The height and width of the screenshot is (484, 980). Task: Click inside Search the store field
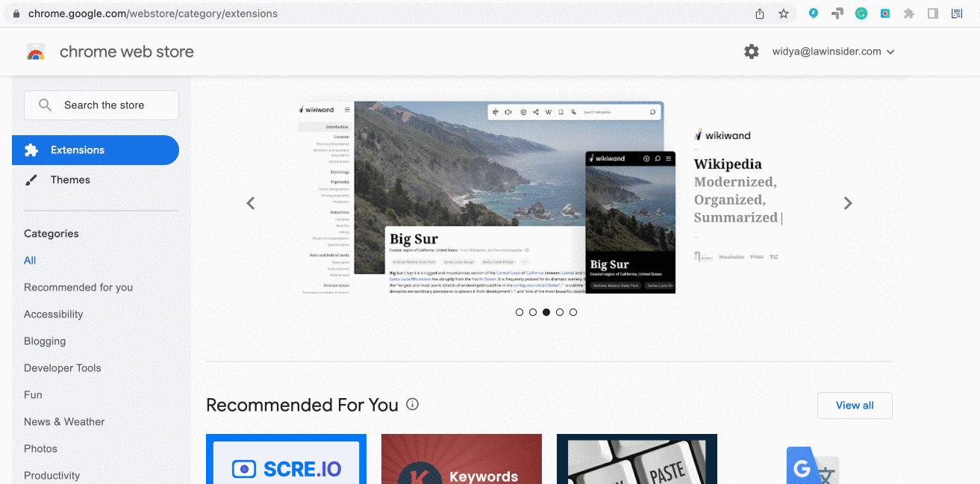102,105
